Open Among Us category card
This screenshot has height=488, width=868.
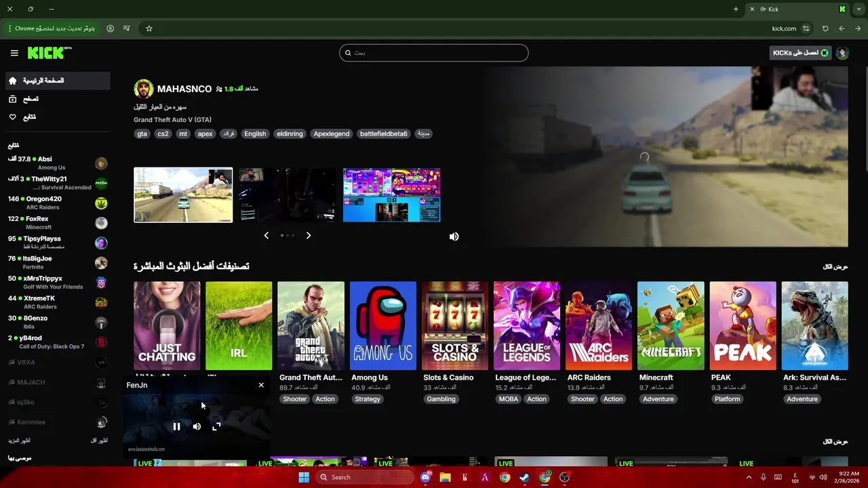[383, 326]
